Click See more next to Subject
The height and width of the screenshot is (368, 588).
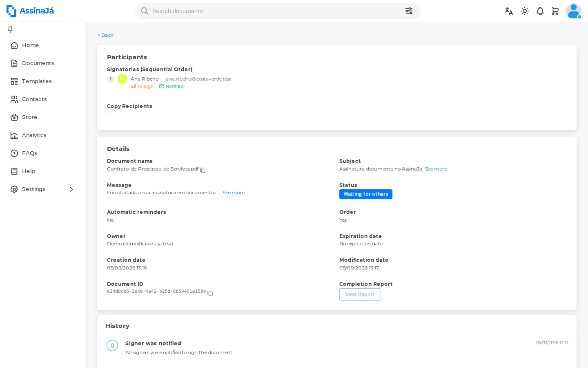(x=436, y=169)
